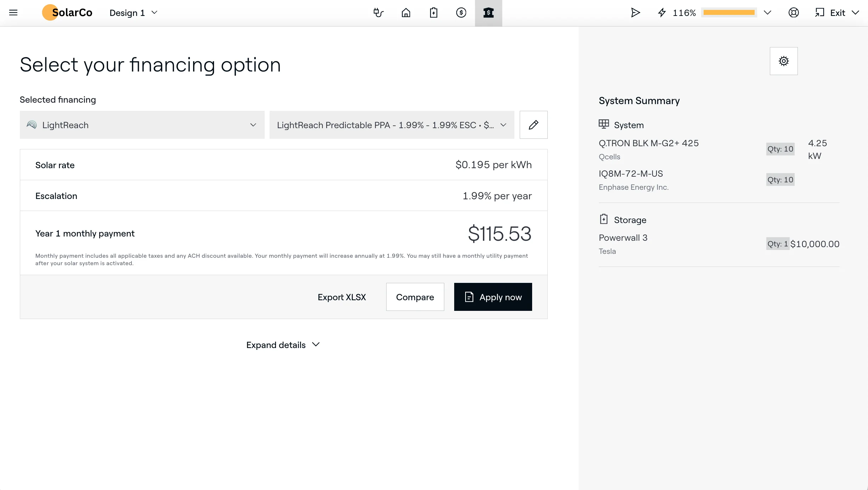Click the System solar panel icon
This screenshot has height=490, width=868.
pyautogui.click(x=604, y=124)
